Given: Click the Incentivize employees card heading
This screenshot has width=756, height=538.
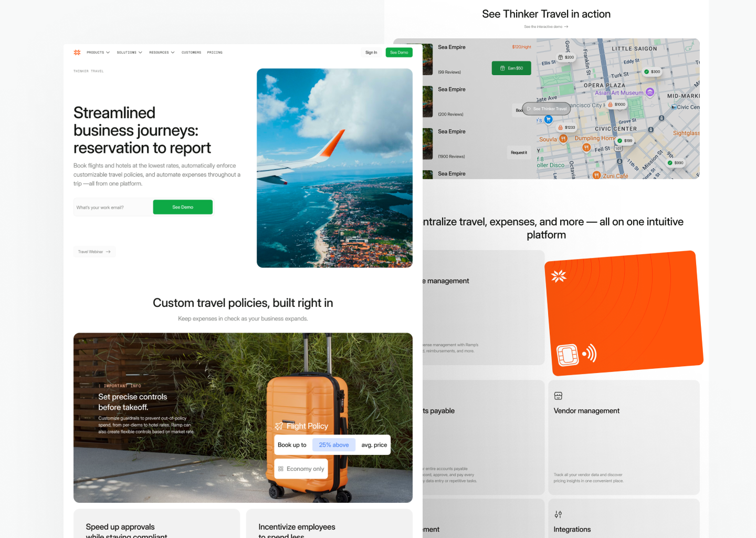Looking at the screenshot, I should click(x=297, y=531).
